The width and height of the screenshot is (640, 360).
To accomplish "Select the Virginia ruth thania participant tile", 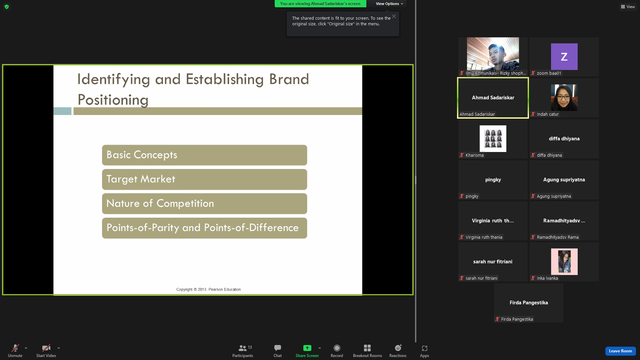I will coord(493,221).
